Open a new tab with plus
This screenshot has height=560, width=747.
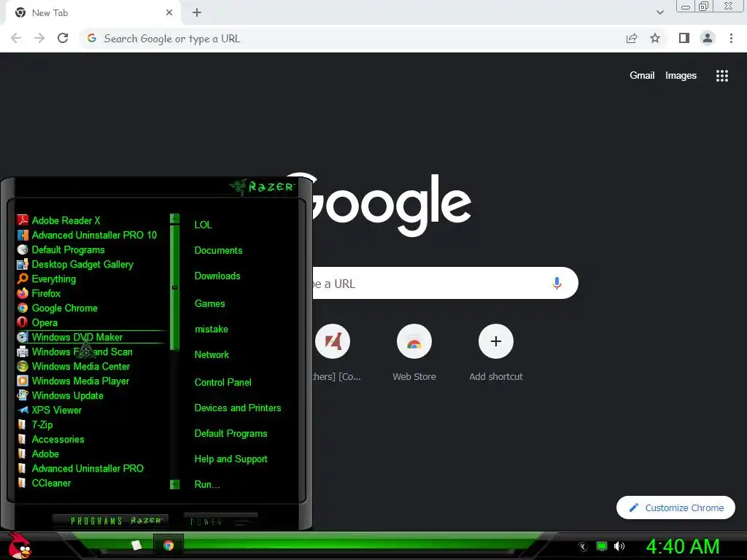[x=197, y=13]
